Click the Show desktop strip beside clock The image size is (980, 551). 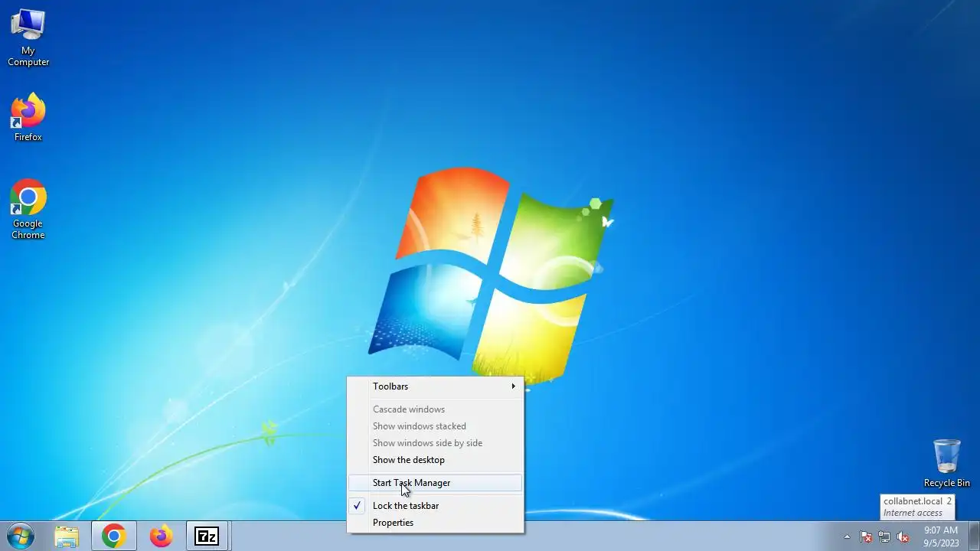pos(974,536)
